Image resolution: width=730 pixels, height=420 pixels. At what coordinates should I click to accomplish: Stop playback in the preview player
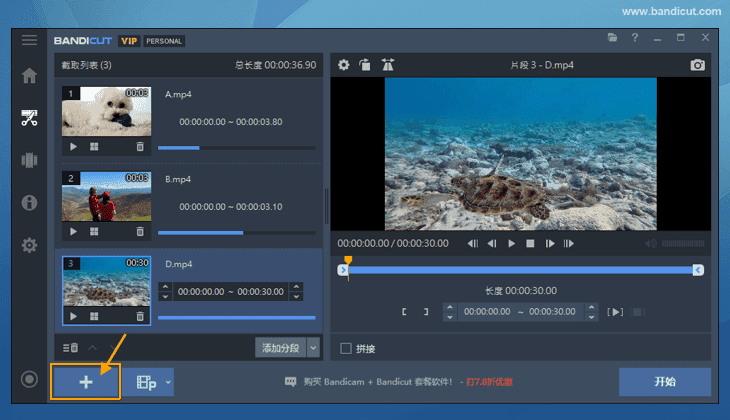tap(530, 243)
